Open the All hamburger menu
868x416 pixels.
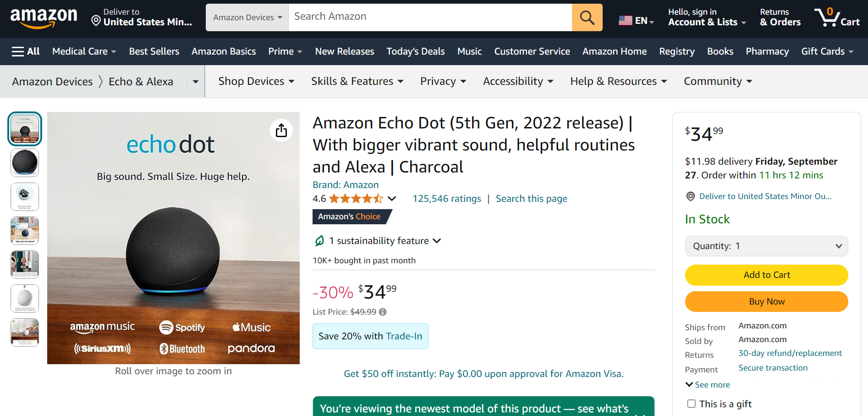(26, 51)
